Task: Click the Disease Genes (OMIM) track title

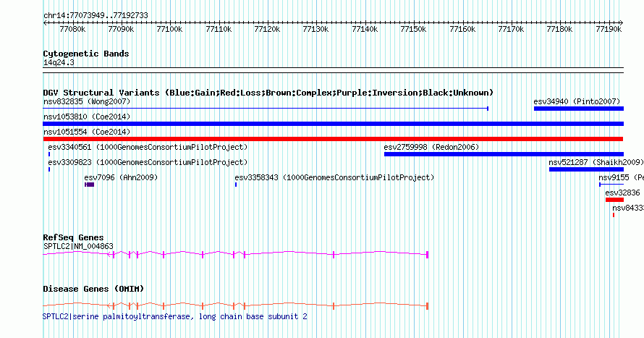Action: (93, 289)
